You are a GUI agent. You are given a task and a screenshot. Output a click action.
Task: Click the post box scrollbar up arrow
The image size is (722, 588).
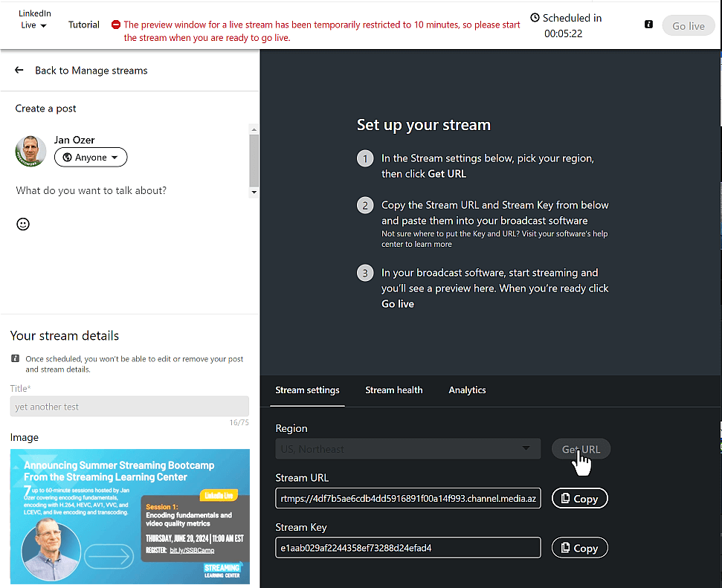tap(254, 129)
